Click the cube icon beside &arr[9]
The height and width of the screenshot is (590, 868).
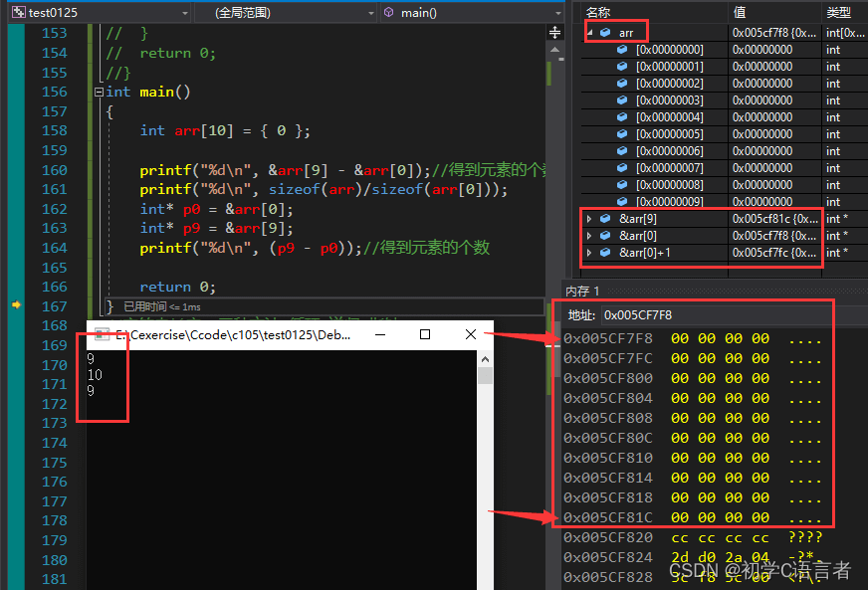605,219
